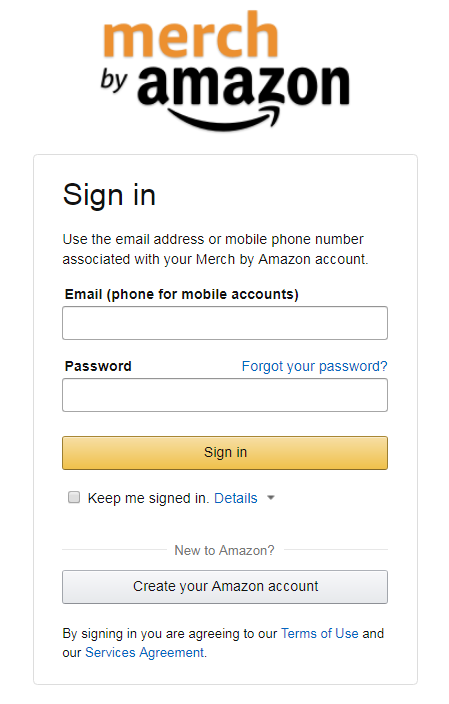449x704 pixels.
Task: Click the email address instruction paragraph
Action: (216, 249)
